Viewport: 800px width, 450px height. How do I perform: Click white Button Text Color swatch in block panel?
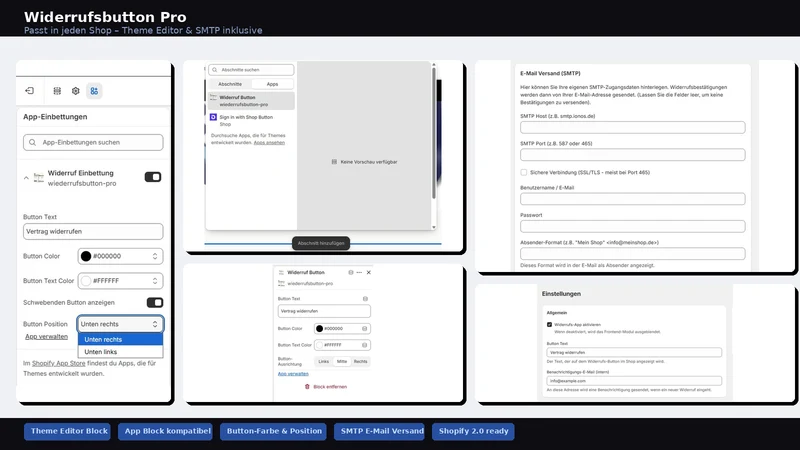(x=319, y=345)
